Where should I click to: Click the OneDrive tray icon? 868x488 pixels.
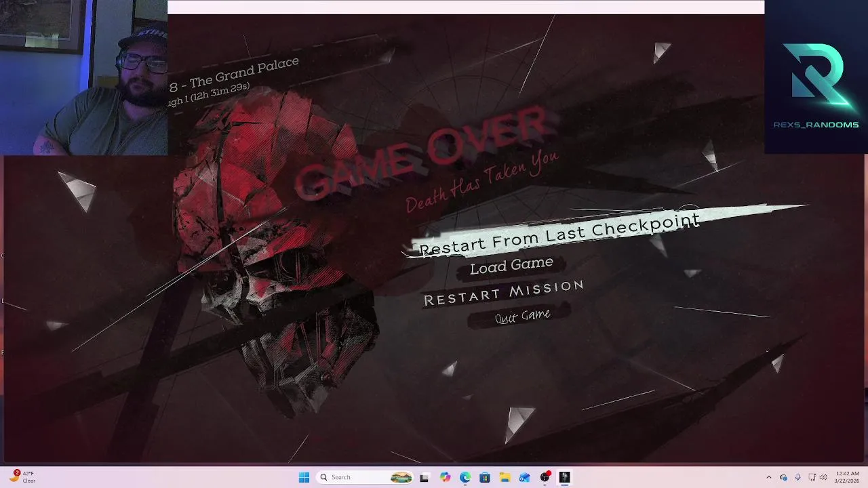pyautogui.click(x=783, y=477)
